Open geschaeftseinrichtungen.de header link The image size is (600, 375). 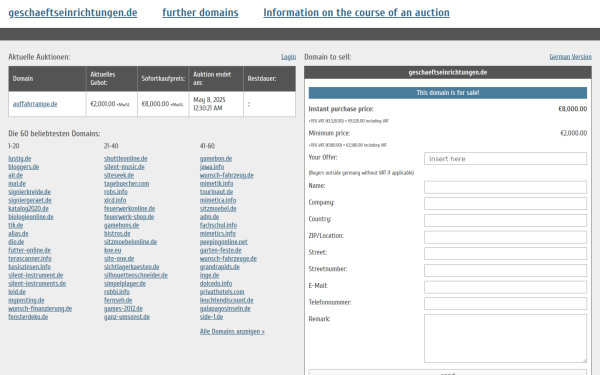[x=73, y=13]
